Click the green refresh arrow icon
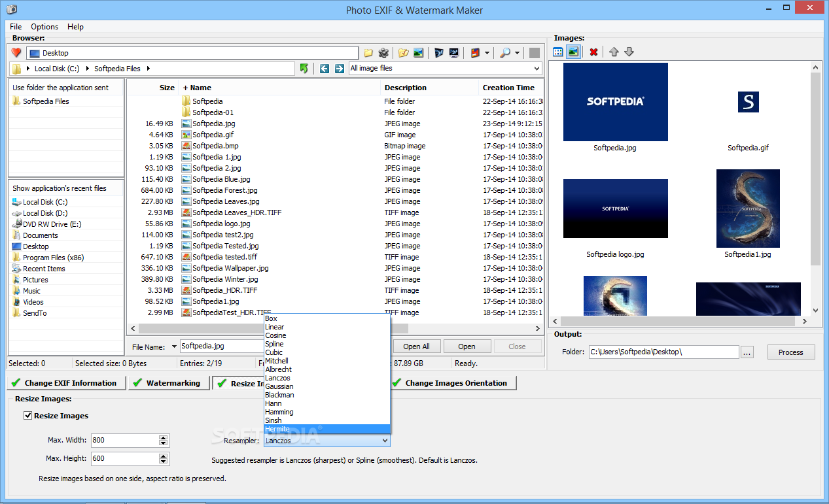 pyautogui.click(x=304, y=69)
